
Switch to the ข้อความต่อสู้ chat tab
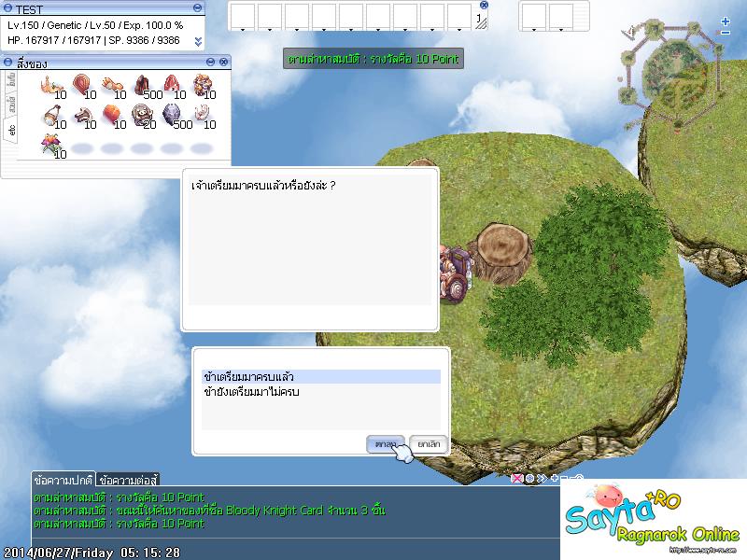128,480
